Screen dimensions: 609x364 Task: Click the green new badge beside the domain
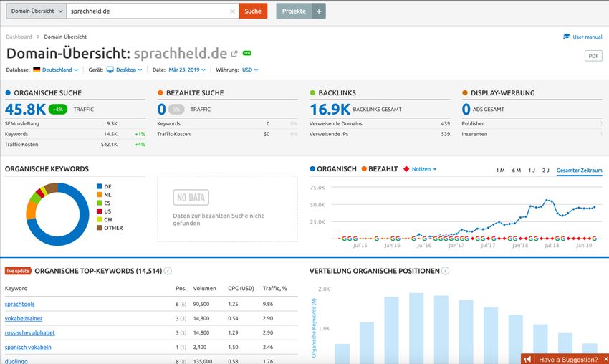point(247,53)
